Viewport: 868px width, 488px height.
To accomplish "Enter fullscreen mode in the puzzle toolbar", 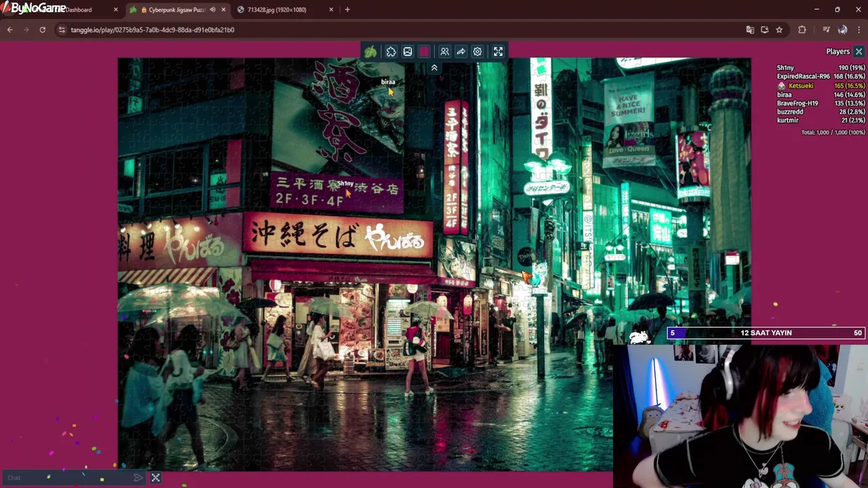I will (498, 52).
